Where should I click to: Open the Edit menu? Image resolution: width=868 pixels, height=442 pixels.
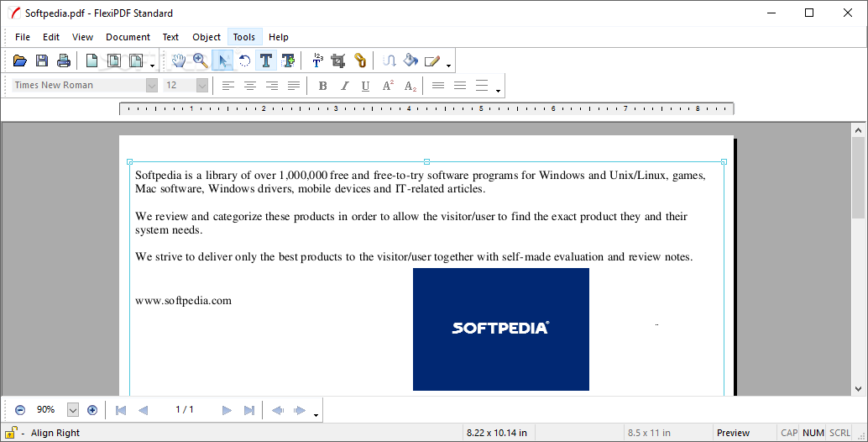tap(51, 37)
